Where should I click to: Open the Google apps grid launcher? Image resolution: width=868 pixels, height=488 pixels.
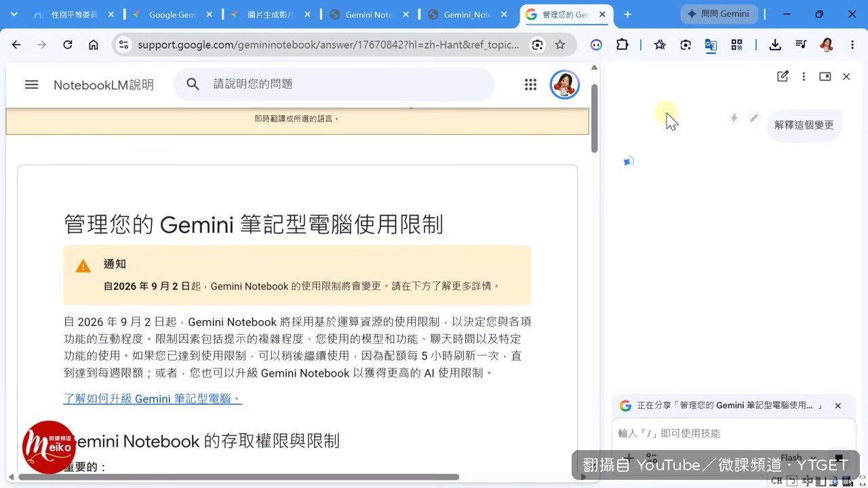pyautogui.click(x=531, y=85)
